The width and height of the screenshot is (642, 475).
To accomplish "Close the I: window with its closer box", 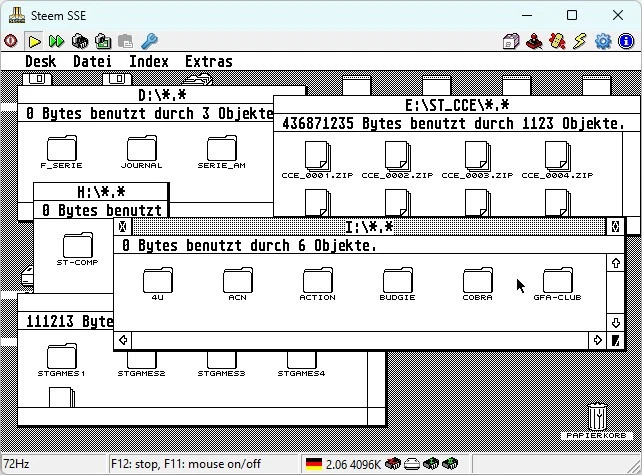I will tap(122, 226).
